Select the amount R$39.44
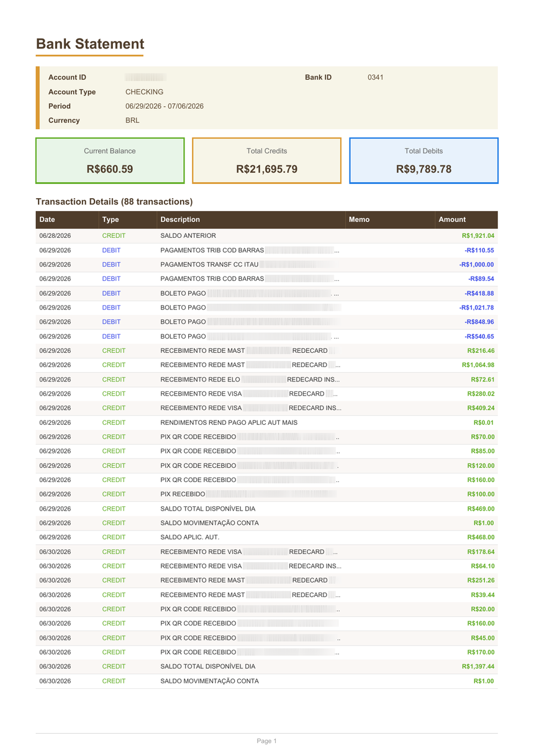The width and height of the screenshot is (534, 756). [x=482, y=595]
